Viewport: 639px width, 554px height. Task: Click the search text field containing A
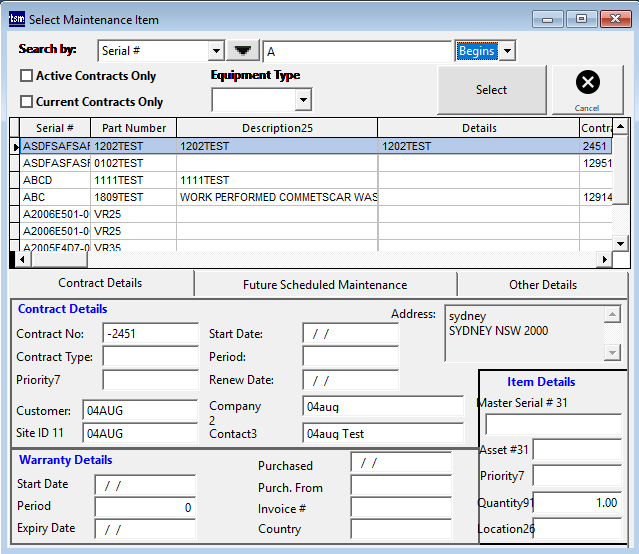pos(356,51)
